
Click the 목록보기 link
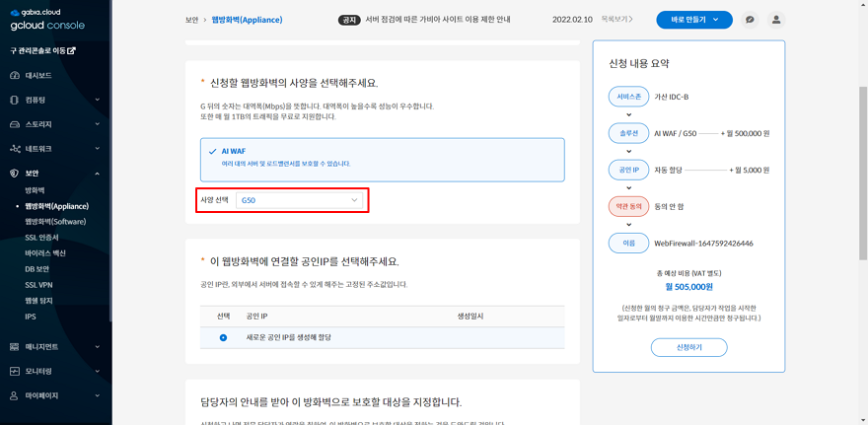coord(616,20)
